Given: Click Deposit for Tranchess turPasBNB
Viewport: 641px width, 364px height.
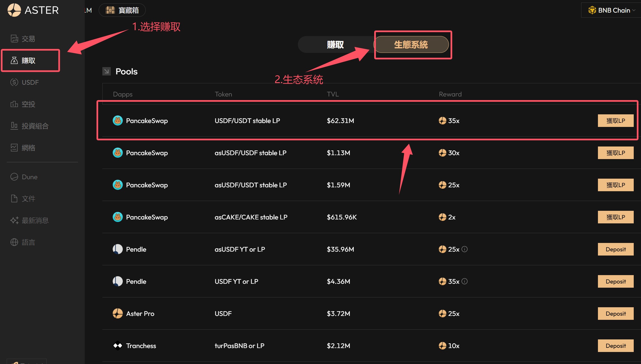Looking at the screenshot, I should [616, 346].
